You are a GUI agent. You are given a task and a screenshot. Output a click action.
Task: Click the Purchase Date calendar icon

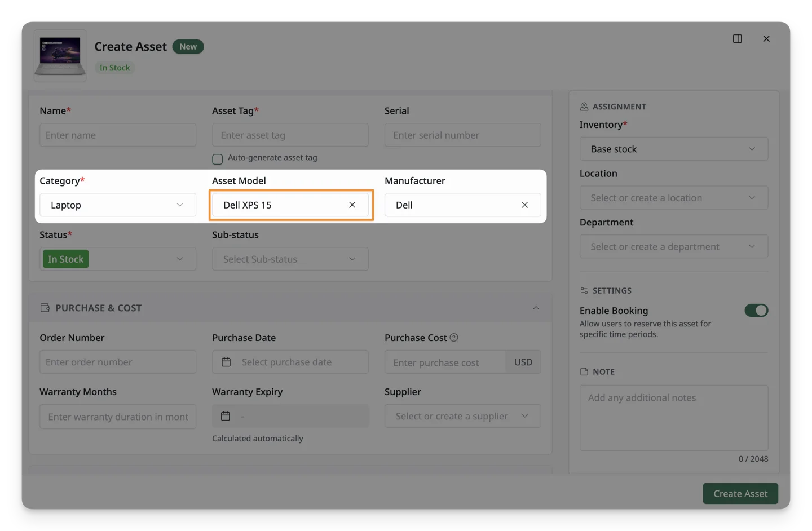[226, 362]
